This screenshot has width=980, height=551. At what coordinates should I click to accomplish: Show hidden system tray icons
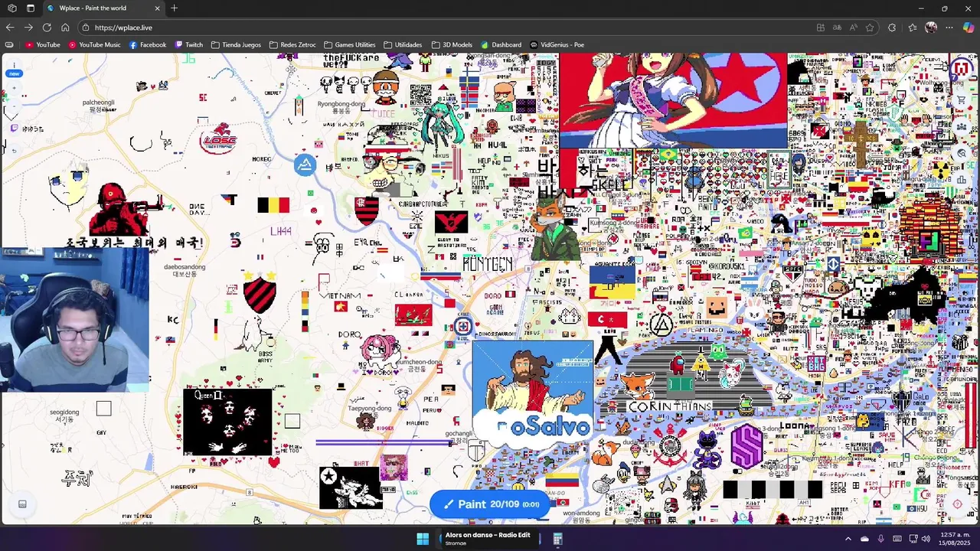point(848,539)
